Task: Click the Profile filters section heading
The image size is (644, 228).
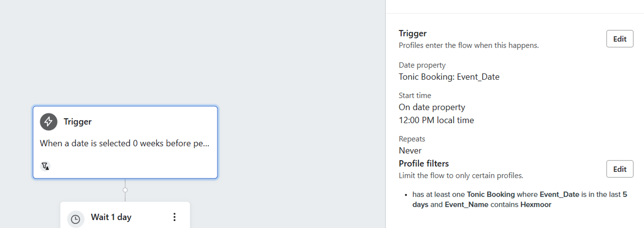Action: click(424, 163)
